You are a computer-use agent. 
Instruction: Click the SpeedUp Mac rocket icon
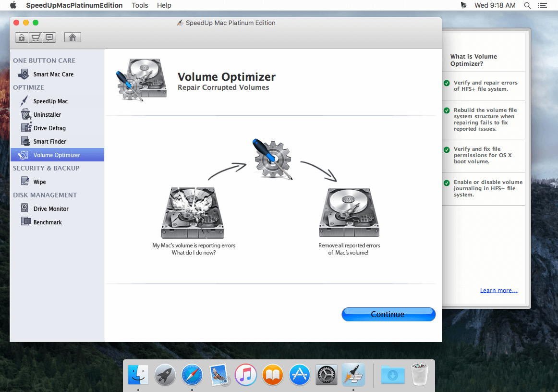pos(24,101)
